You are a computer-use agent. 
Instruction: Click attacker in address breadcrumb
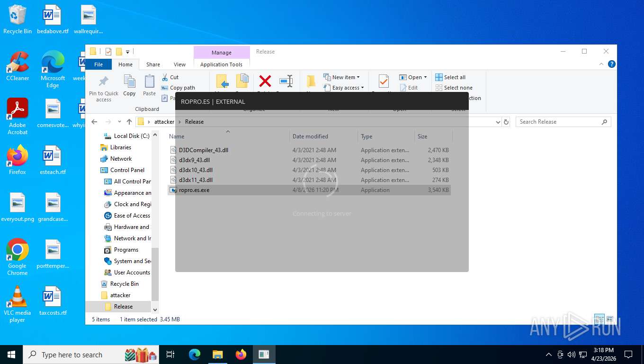tap(164, 122)
